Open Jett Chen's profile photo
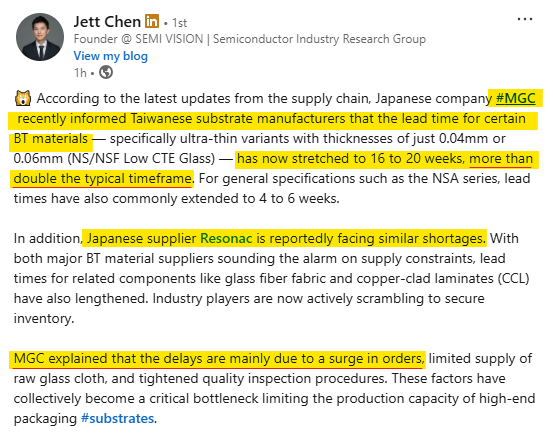553x437 pixels. point(40,37)
